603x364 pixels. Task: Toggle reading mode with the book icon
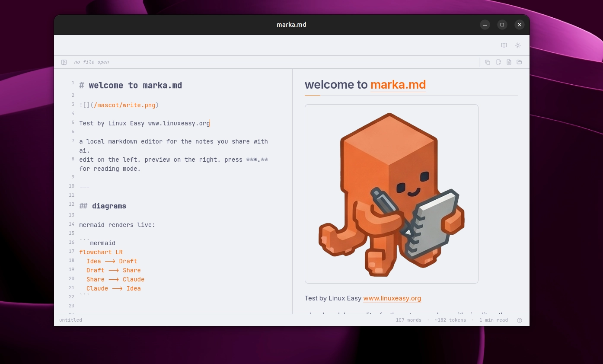(504, 45)
